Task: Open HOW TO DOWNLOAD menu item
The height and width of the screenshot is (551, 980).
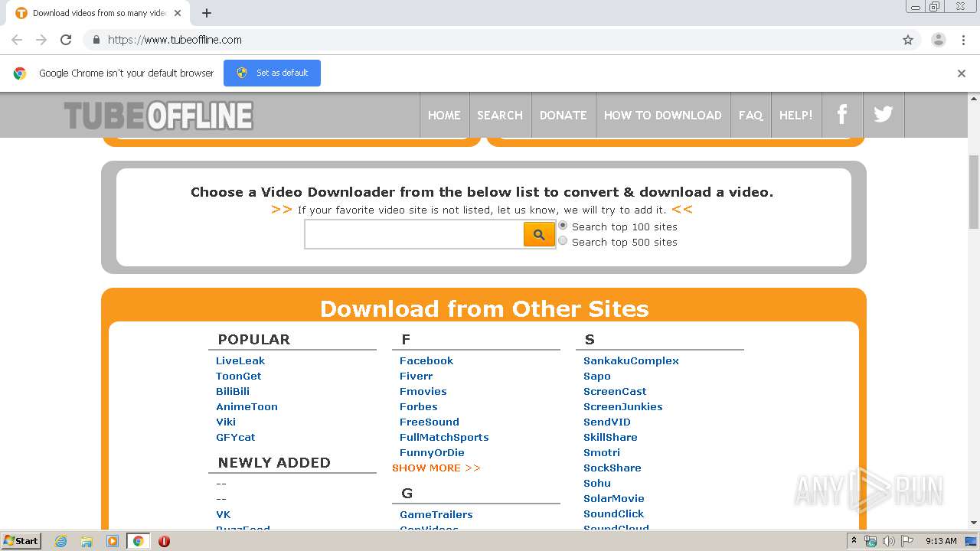Action: [663, 115]
